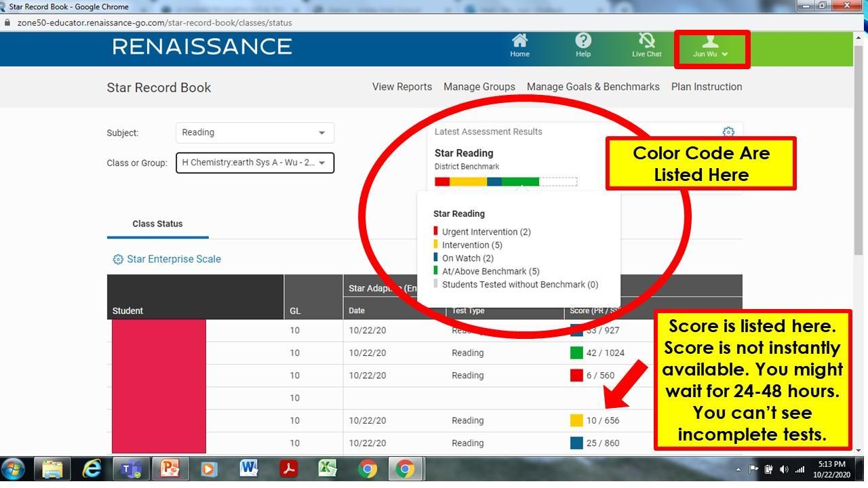The width and height of the screenshot is (868, 488).
Task: Click the green segment of benchmark bar
Action: 521,182
